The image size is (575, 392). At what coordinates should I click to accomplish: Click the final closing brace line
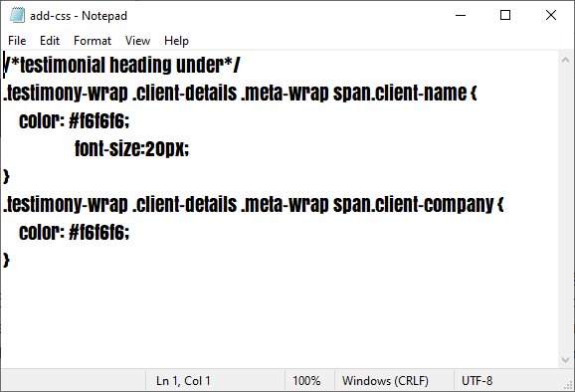pyautogui.click(x=6, y=260)
